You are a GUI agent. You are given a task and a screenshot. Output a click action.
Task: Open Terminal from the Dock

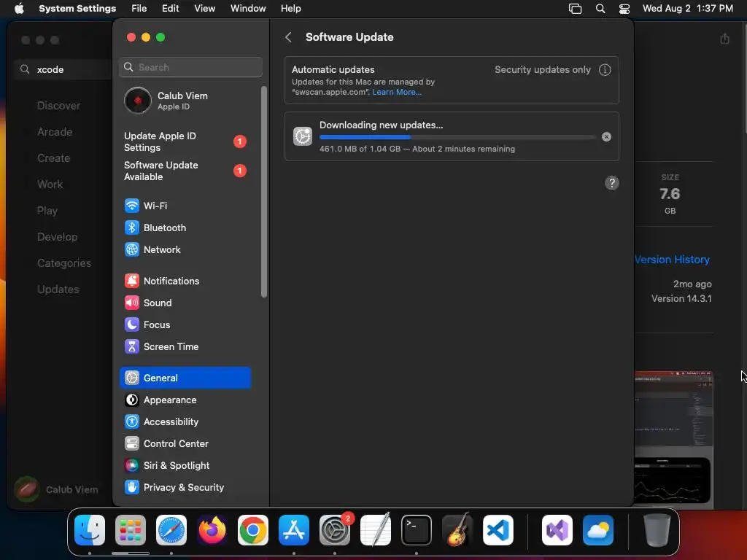click(417, 529)
